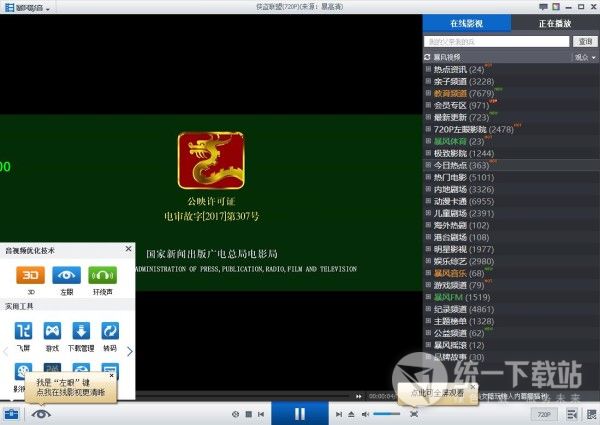Screen dimensions: 600x425
Task: Select 纪录频道 (4861)
Action: point(464,309)
